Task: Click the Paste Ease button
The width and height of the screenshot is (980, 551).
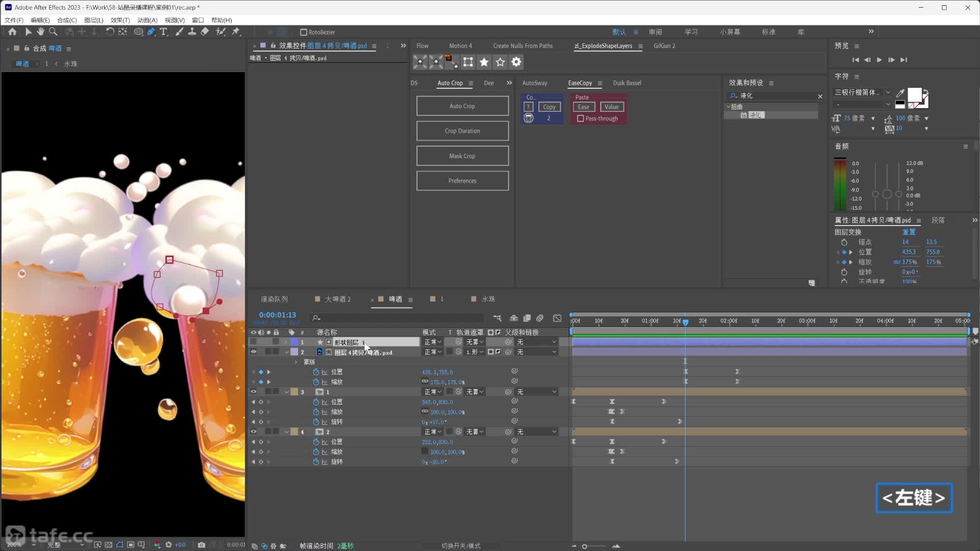Action: coord(583,107)
